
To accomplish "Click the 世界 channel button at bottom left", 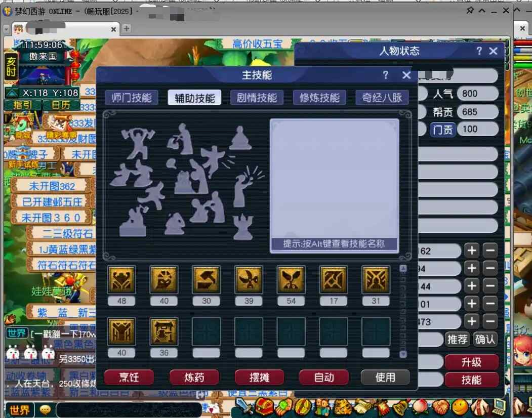I will [19, 410].
